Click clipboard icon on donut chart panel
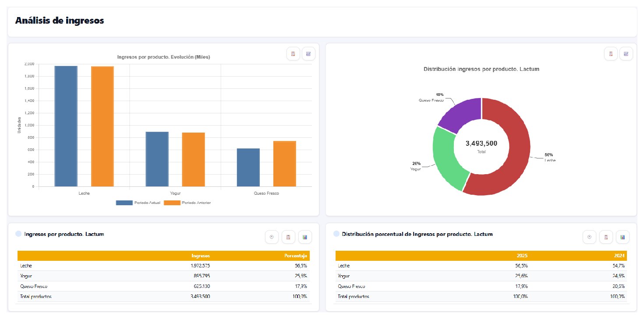Viewport: 644px width, 319px height. point(611,54)
